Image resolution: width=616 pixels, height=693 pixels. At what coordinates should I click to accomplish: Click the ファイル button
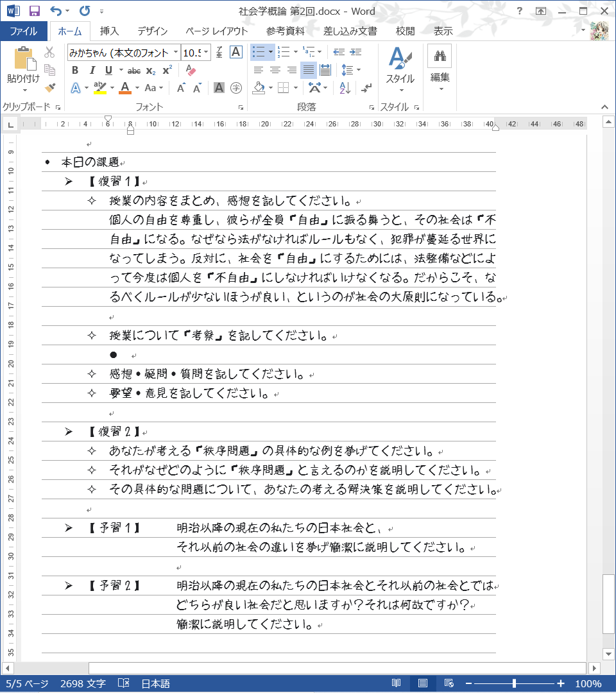pos(24,31)
